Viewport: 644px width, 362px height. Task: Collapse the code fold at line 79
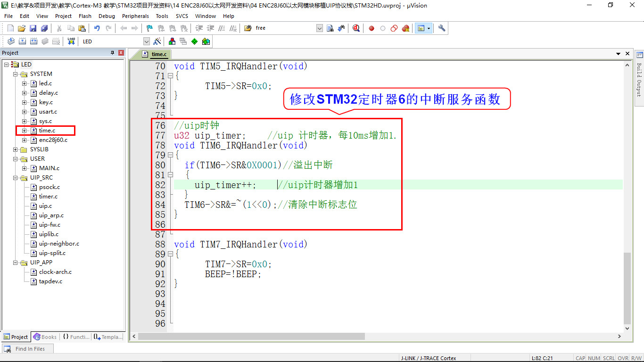[170, 155]
